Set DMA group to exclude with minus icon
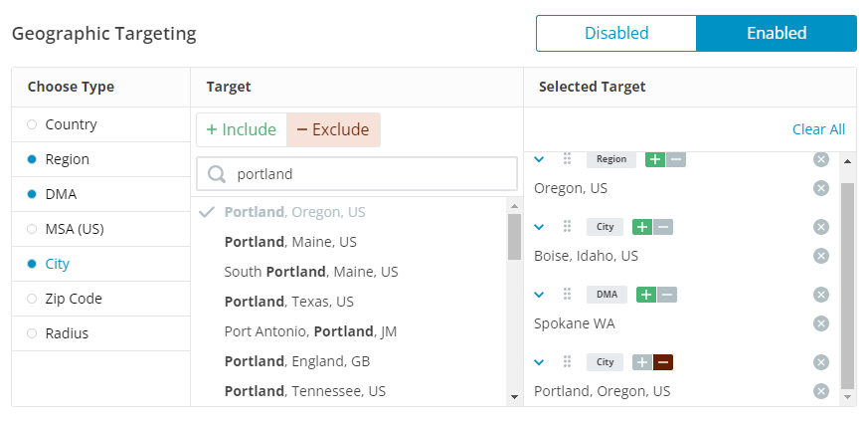Viewport: 868px width, 424px height. tap(667, 295)
